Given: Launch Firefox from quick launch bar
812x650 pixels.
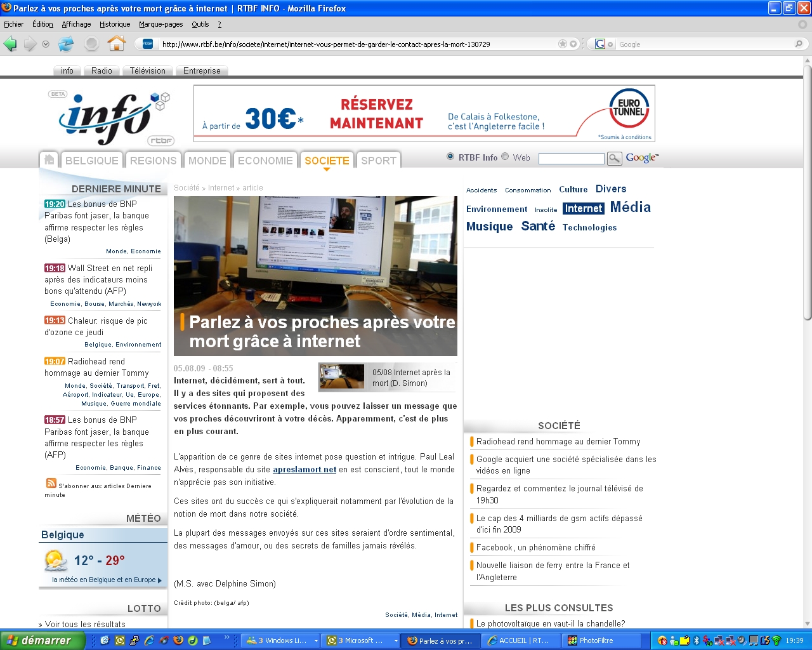Looking at the screenshot, I should pyautogui.click(x=178, y=640).
